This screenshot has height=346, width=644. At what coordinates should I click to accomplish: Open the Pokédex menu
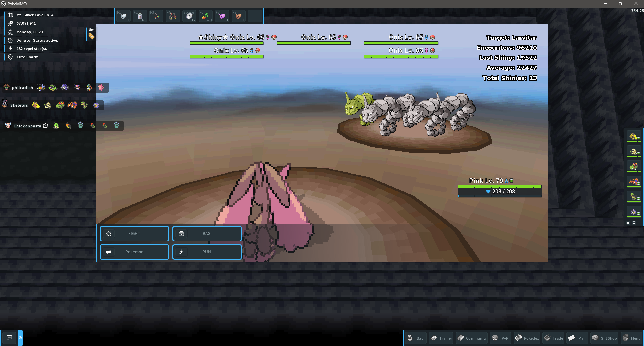click(x=527, y=338)
